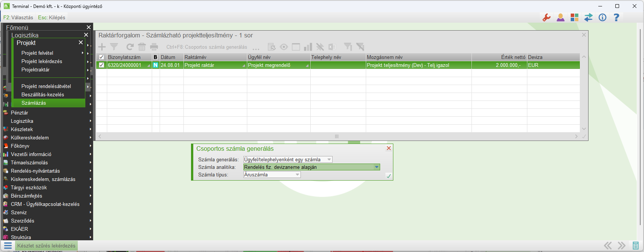
Task: Click the printer icon
Action: (x=154, y=47)
